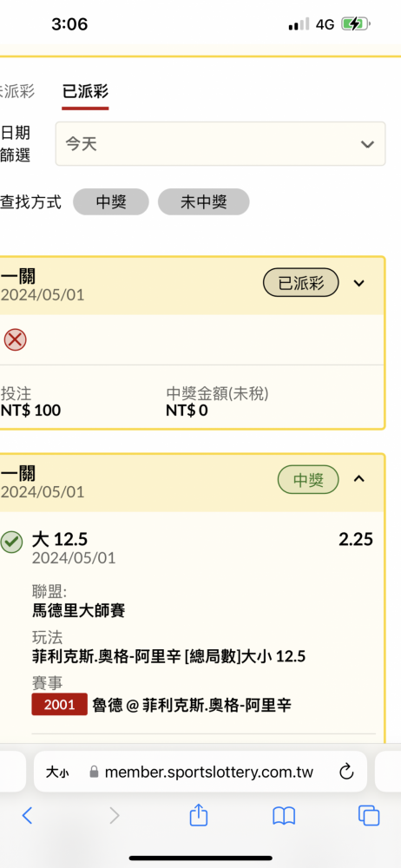Image resolution: width=401 pixels, height=868 pixels.
Task: Tap the red cross losing-bet icon
Action: coord(15,339)
